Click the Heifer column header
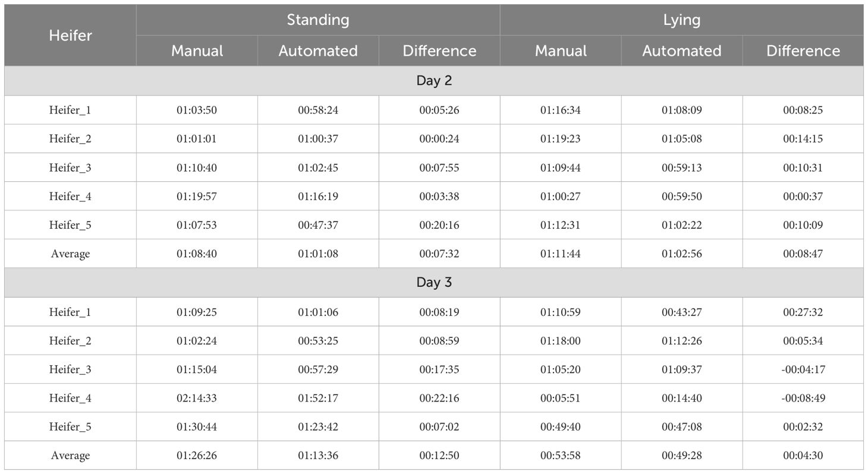The width and height of the screenshot is (868, 474). coord(70,35)
